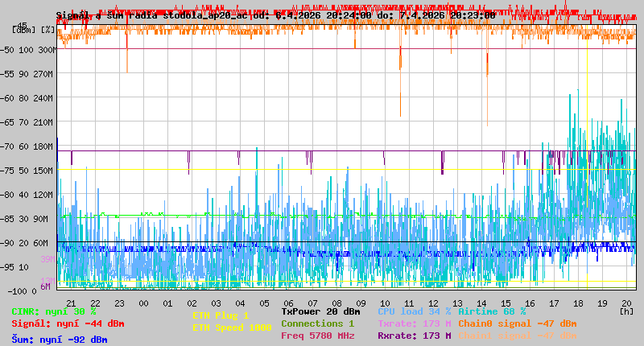
Task: Click the Txrate 173 M legend label
Action: coord(414,323)
